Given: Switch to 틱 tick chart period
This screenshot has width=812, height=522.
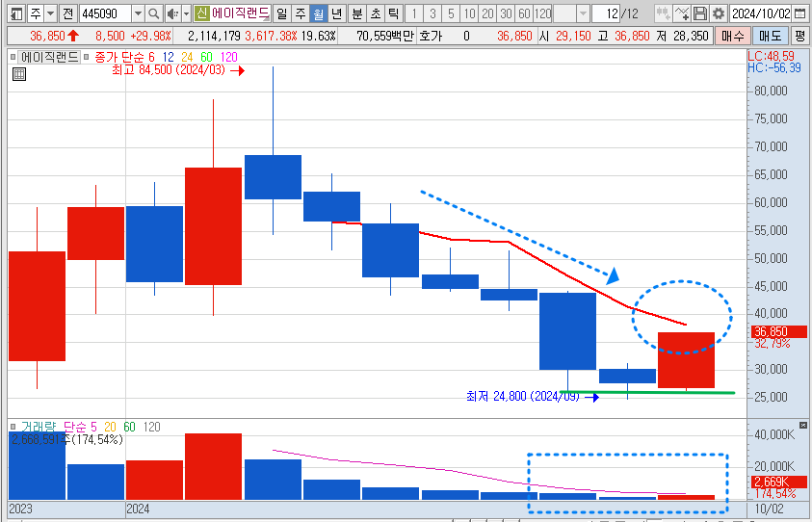Looking at the screenshot, I should [394, 13].
